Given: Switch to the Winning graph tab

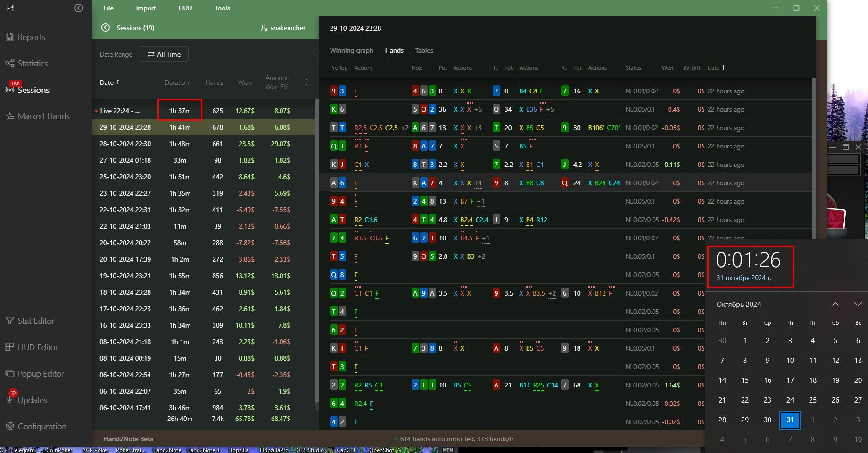Looking at the screenshot, I should tap(351, 50).
